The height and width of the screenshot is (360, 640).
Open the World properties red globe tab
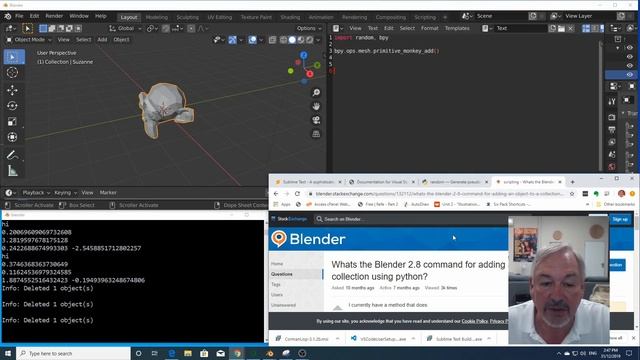point(612,167)
